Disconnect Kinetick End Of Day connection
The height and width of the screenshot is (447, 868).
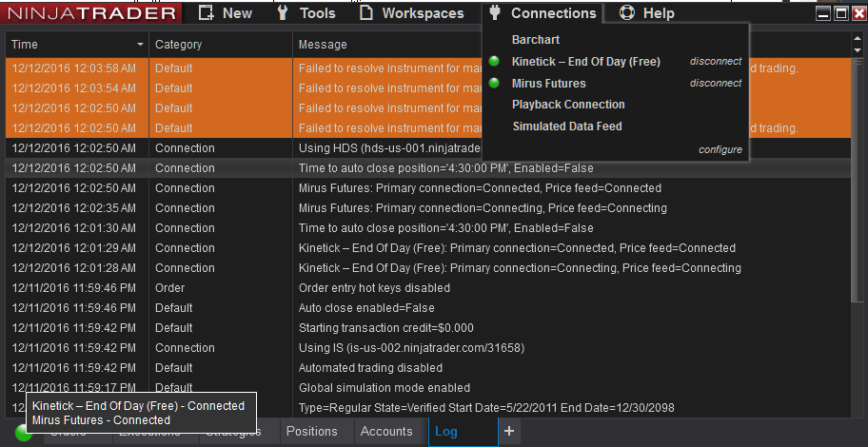point(716,62)
